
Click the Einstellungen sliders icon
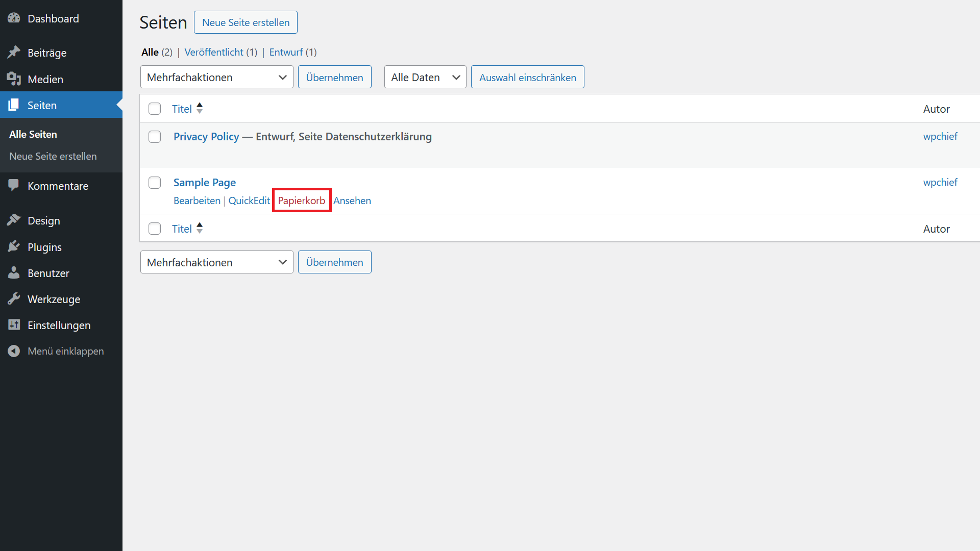(x=14, y=325)
